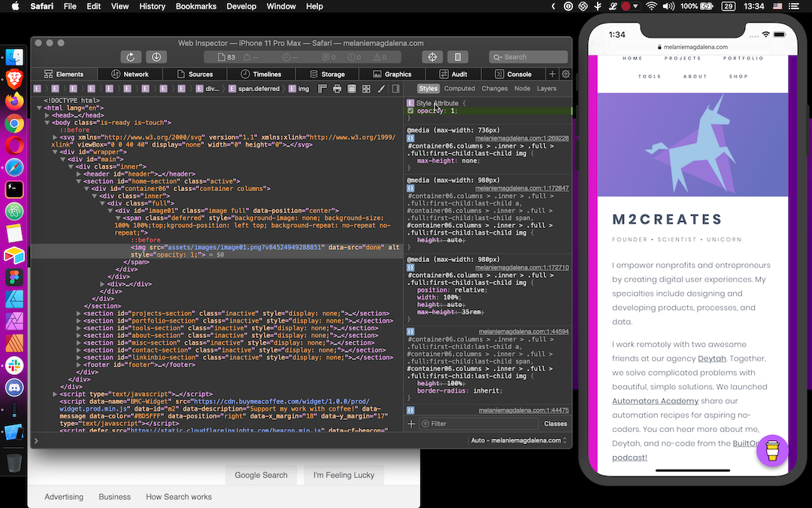Open the Develop menu
Screen dimensions: 812x508
[x=241, y=6]
